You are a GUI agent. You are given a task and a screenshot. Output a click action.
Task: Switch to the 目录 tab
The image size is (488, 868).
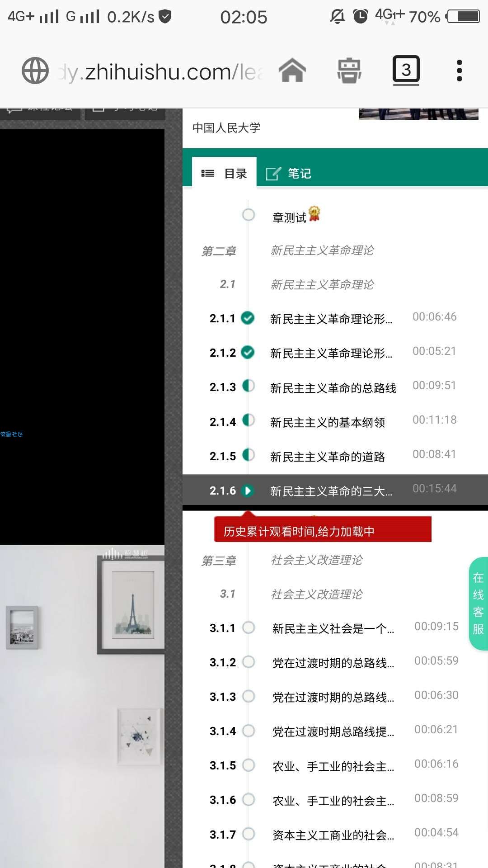224,173
